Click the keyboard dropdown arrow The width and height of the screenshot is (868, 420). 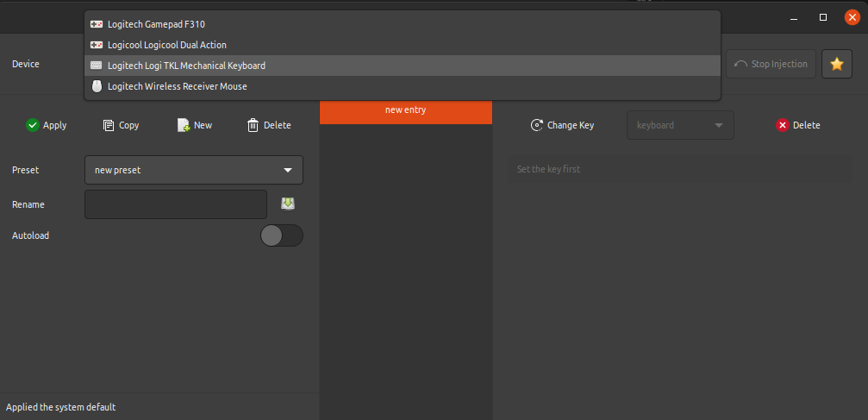tap(719, 125)
